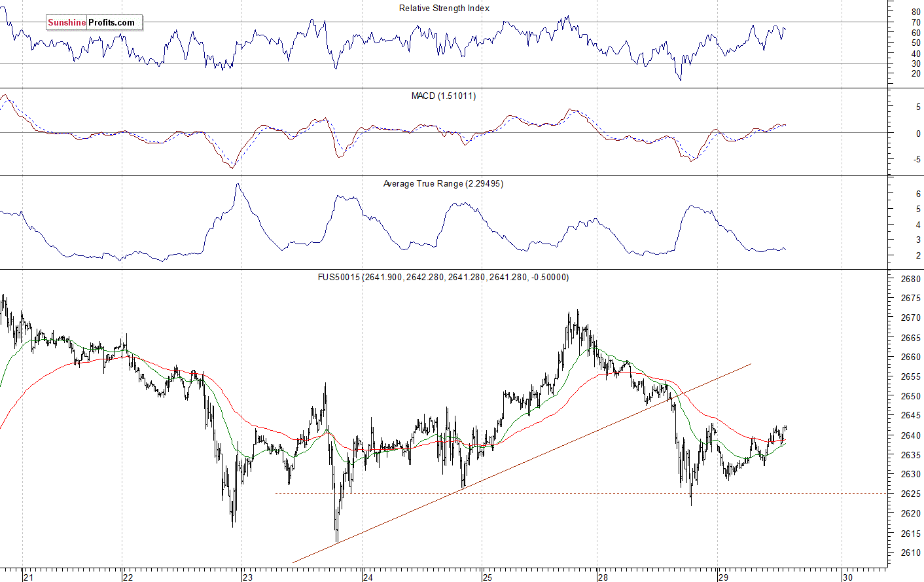Click the 2680 price axis label
The height and width of the screenshot is (582, 924).
click(911, 279)
